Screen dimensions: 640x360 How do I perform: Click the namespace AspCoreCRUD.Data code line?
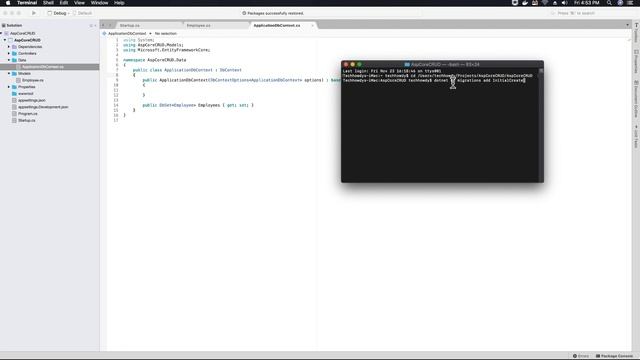[154, 60]
